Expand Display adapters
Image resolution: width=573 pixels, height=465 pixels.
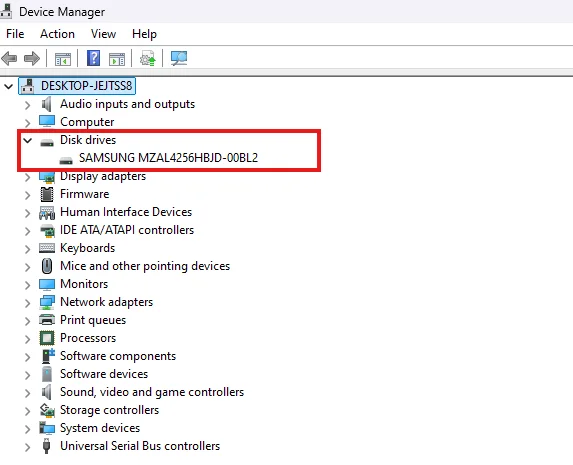28,177
